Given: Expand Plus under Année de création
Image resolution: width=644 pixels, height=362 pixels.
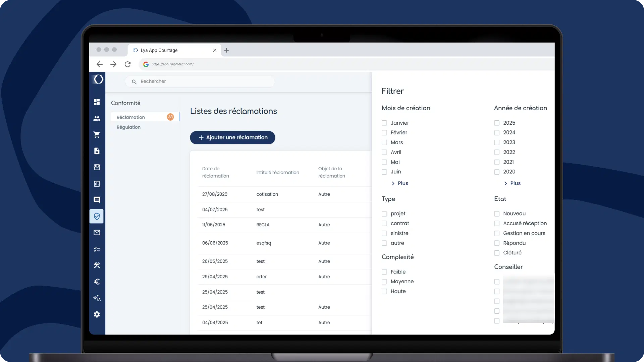Looking at the screenshot, I should tap(512, 183).
